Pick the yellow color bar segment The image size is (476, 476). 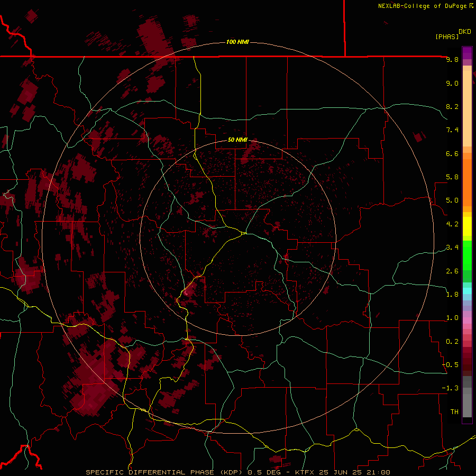(467, 226)
